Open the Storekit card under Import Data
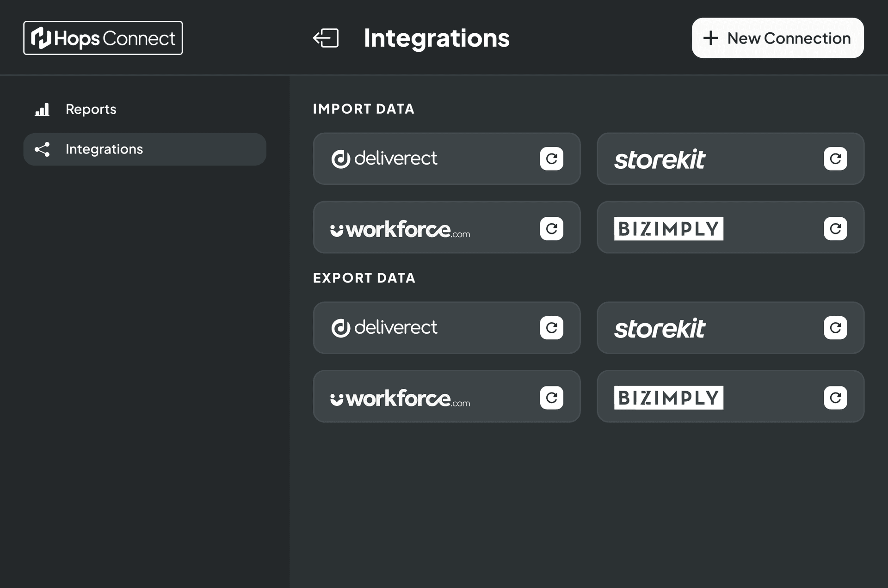The image size is (888, 588). [x=730, y=159]
